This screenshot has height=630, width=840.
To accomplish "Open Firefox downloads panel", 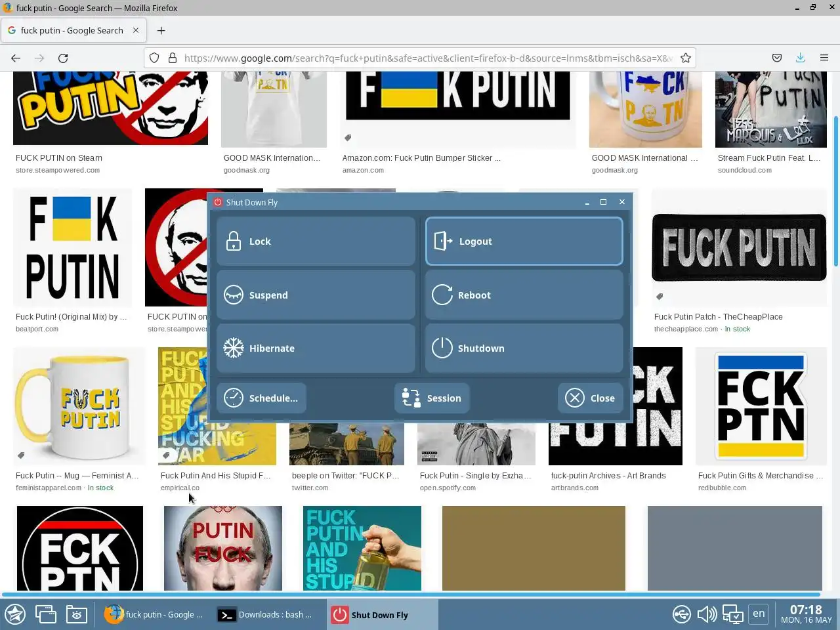I will (801, 58).
